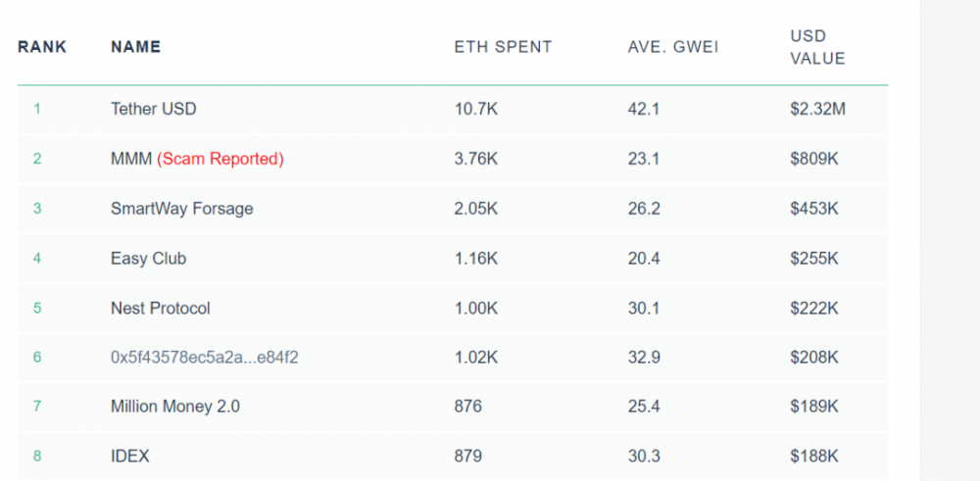980x481 pixels.
Task: Click the 10.7K ETH spent value
Action: click(x=476, y=109)
